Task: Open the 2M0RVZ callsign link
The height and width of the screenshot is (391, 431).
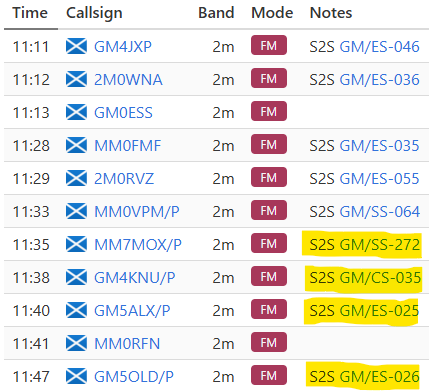Action: (124, 178)
